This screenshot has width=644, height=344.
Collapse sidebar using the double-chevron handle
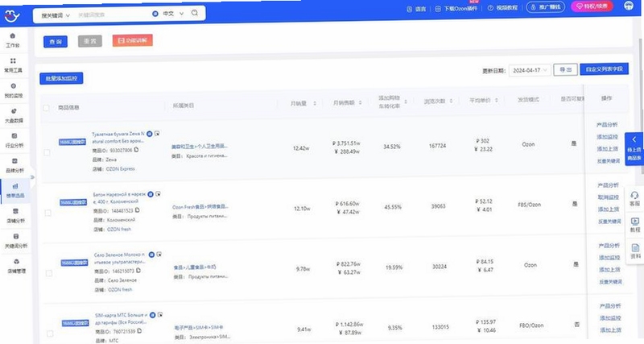coord(32,177)
